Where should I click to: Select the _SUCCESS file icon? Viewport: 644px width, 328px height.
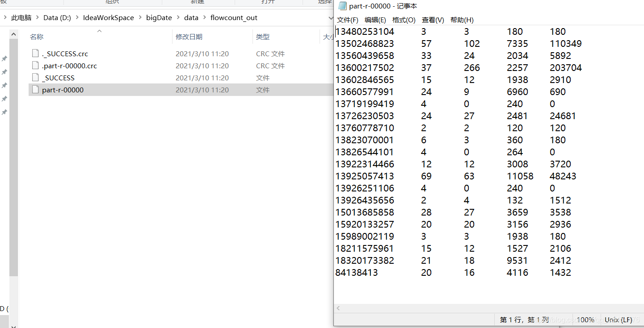(36, 77)
